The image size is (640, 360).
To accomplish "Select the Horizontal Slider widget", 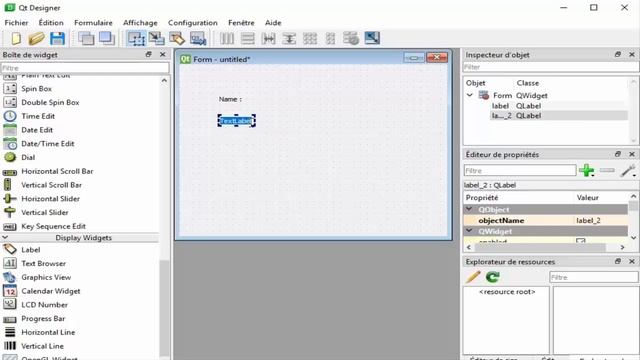I will [51, 199].
